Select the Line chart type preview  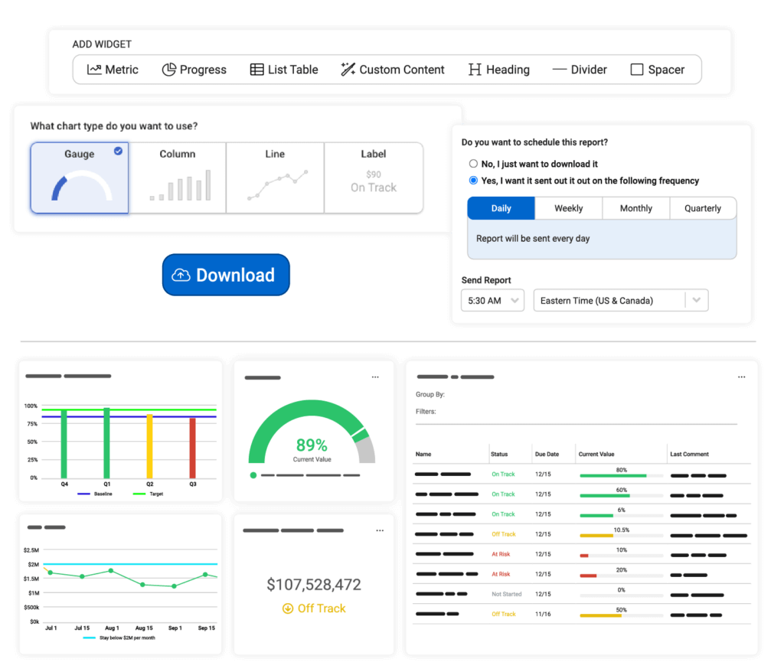pos(275,176)
